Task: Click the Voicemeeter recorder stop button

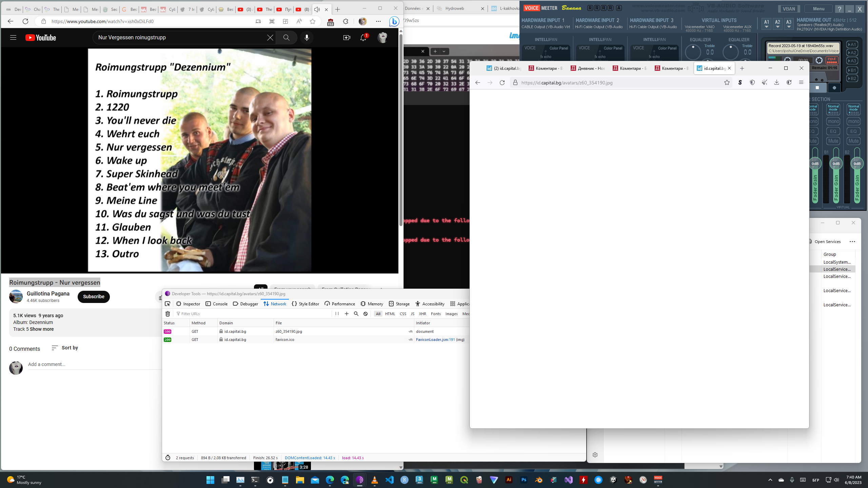Action: [x=817, y=88]
